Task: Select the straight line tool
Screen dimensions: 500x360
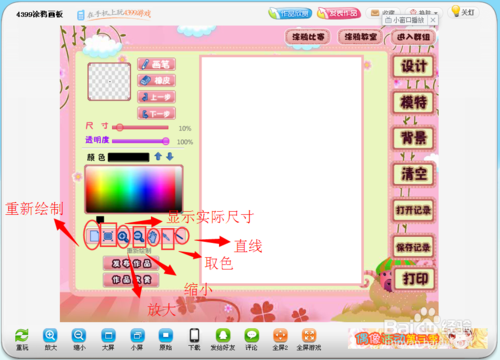Action: 180,236
